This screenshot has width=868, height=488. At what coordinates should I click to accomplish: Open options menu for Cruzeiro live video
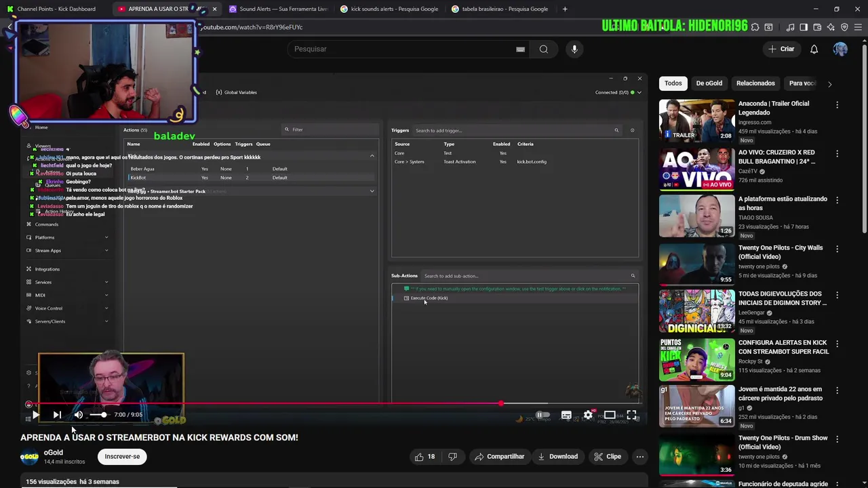tap(837, 154)
